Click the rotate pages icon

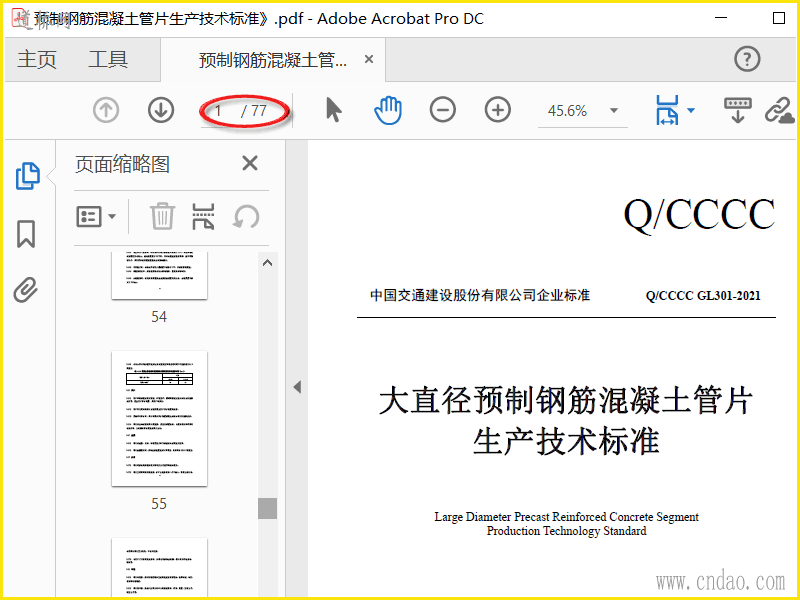246,217
